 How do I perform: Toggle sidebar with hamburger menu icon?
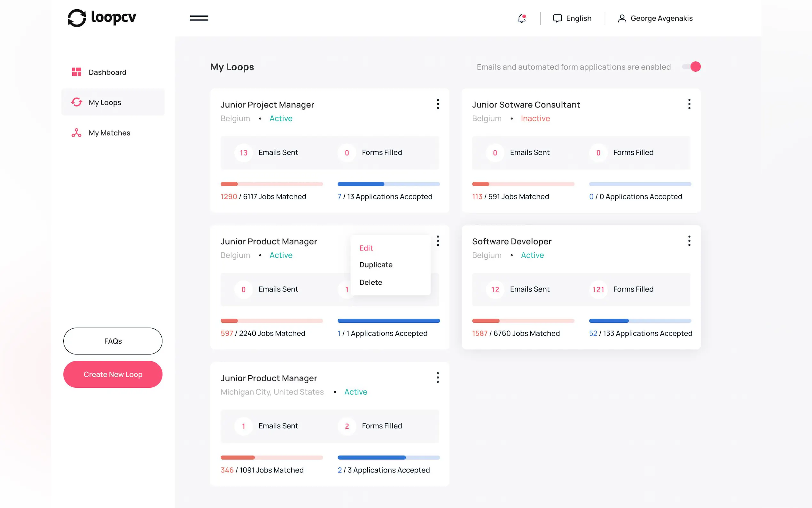click(x=199, y=18)
